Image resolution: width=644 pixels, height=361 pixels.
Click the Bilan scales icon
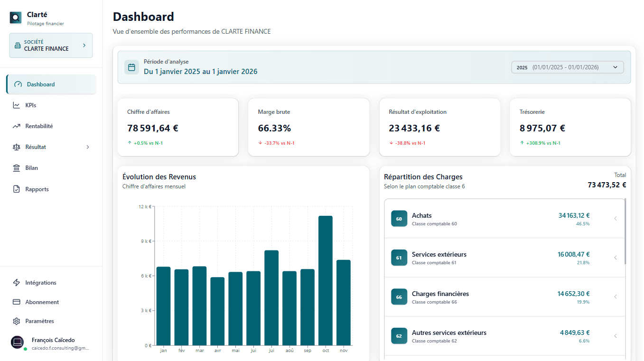(x=18, y=167)
